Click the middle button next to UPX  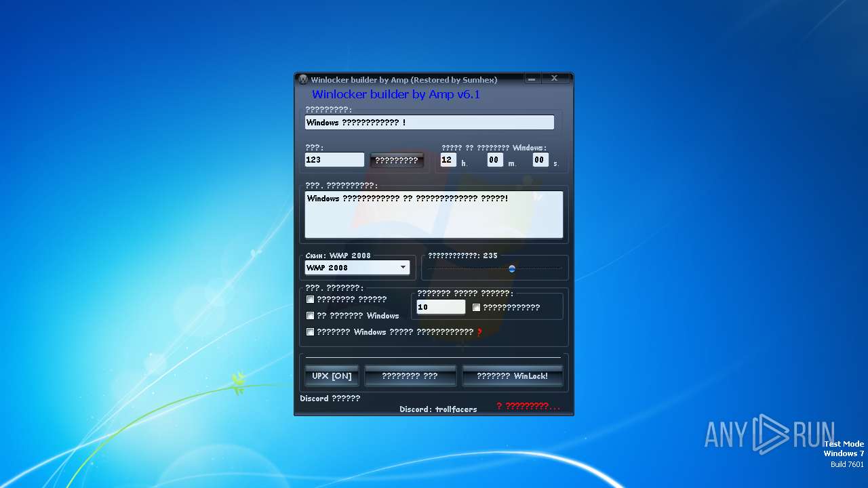[x=410, y=376]
